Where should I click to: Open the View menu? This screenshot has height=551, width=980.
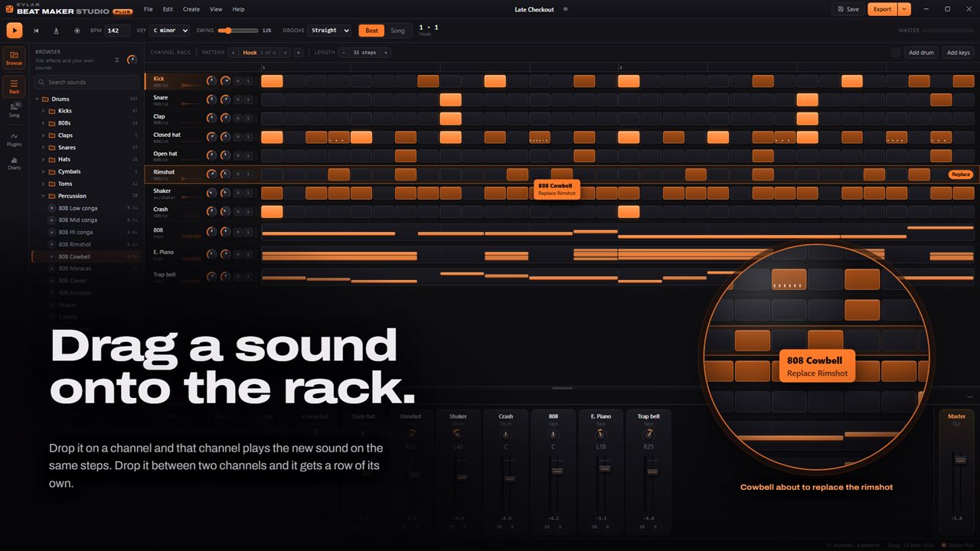coord(216,9)
